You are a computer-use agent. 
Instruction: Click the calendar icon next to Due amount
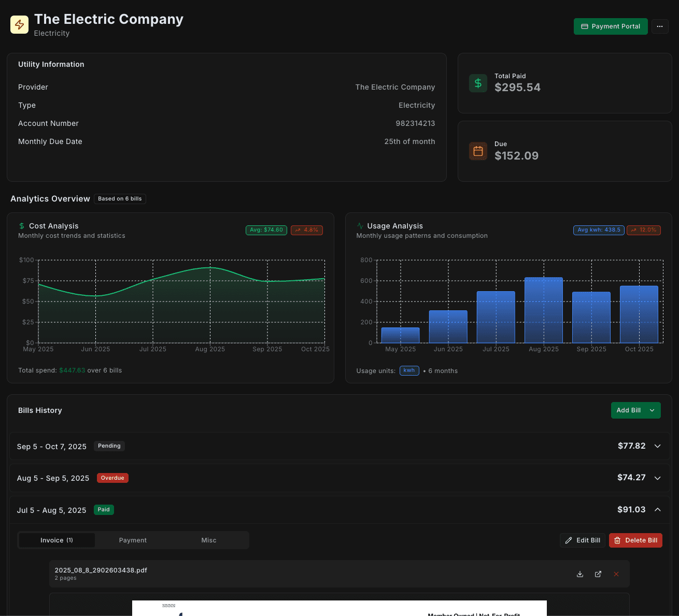click(478, 151)
